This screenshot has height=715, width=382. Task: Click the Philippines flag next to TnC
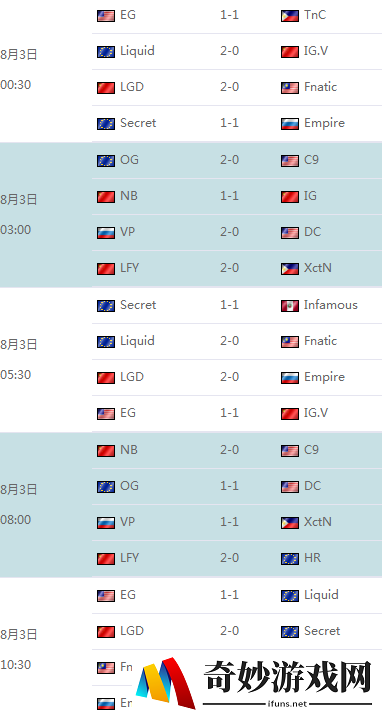point(289,16)
